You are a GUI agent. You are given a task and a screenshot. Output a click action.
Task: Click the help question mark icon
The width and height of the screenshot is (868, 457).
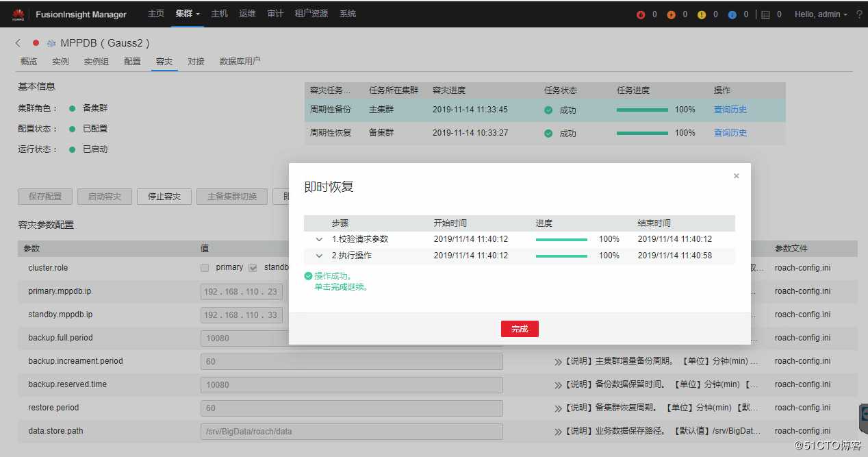click(x=860, y=14)
